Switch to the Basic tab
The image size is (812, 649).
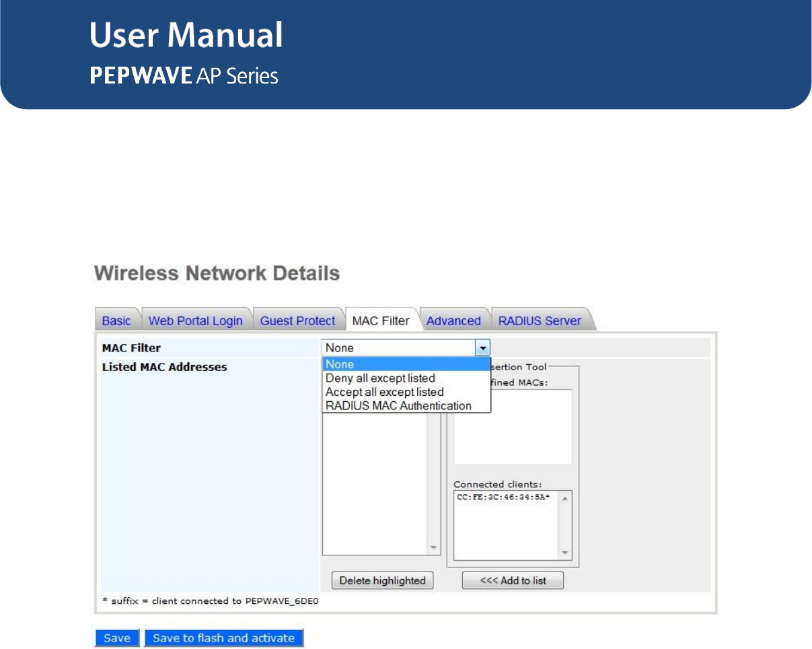coord(116,320)
